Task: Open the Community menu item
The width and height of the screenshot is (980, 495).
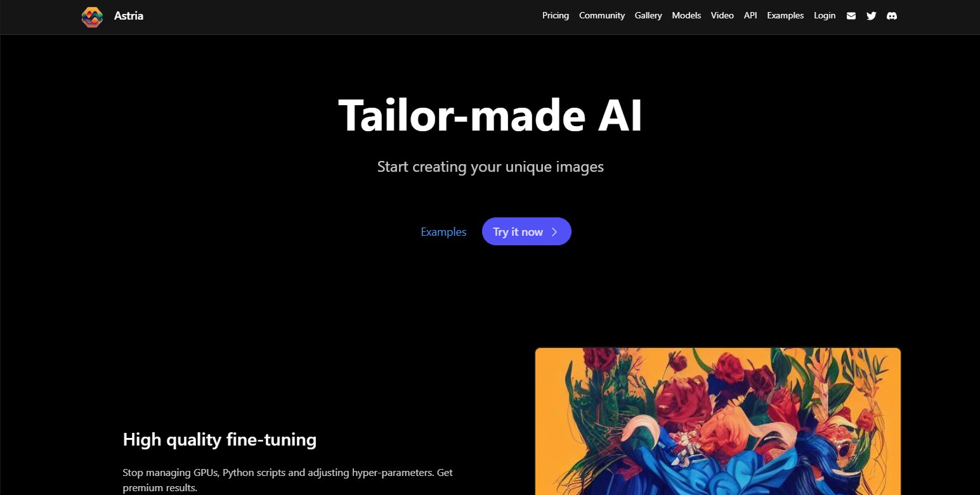Action: coord(602,16)
